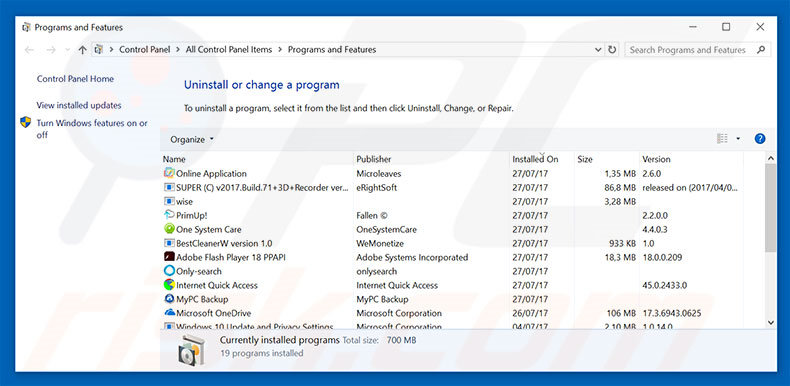This screenshot has height=386, width=790.
Task: Open the recent locations dropdown arrow
Action: 68,50
